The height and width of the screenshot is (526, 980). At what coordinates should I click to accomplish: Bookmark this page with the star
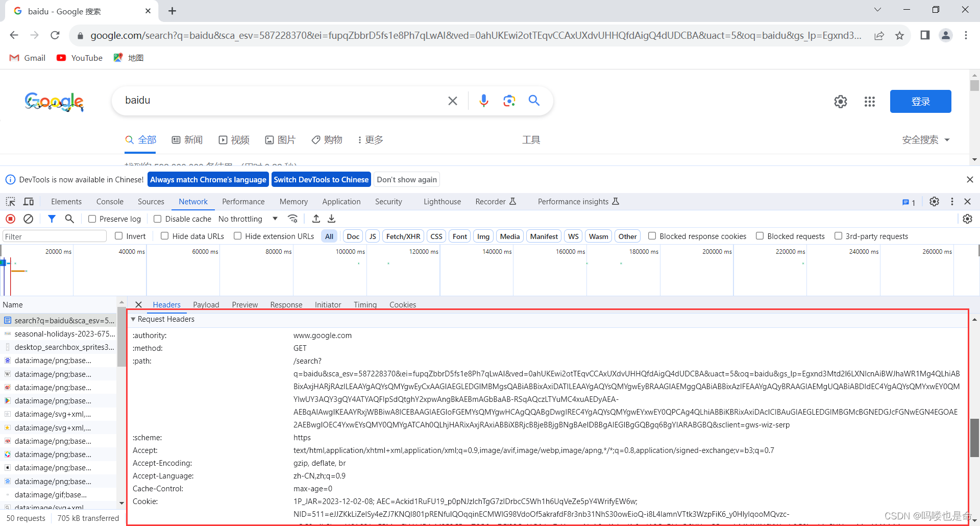coord(899,35)
